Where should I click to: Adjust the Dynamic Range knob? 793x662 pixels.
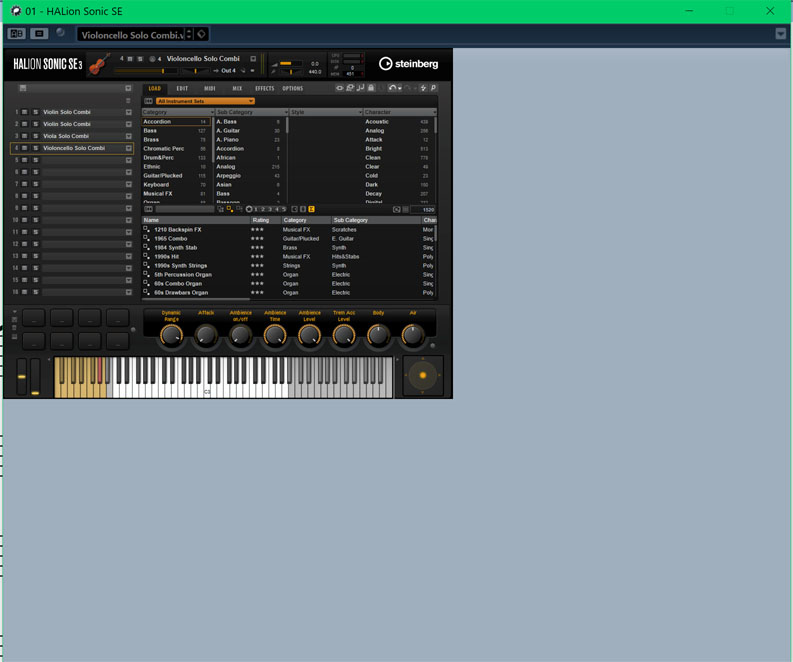click(171, 335)
